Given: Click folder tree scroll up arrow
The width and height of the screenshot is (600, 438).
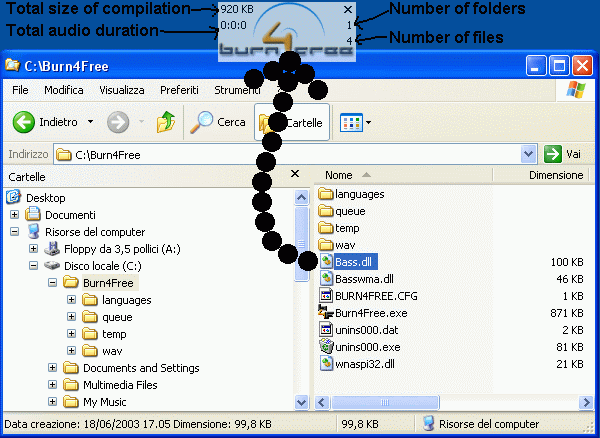Looking at the screenshot, I should click(302, 197).
